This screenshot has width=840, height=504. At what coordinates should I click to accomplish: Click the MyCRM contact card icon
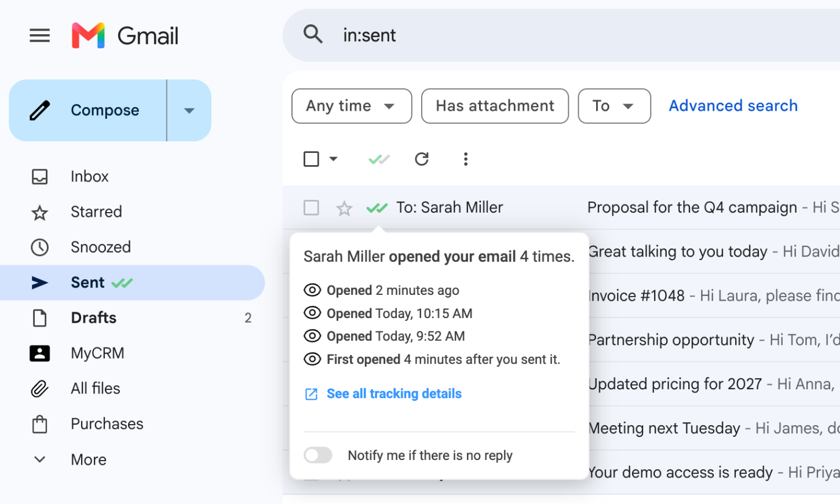click(39, 353)
